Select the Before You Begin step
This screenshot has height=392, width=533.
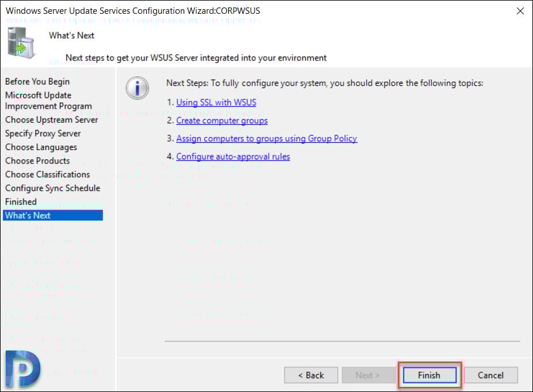37,82
